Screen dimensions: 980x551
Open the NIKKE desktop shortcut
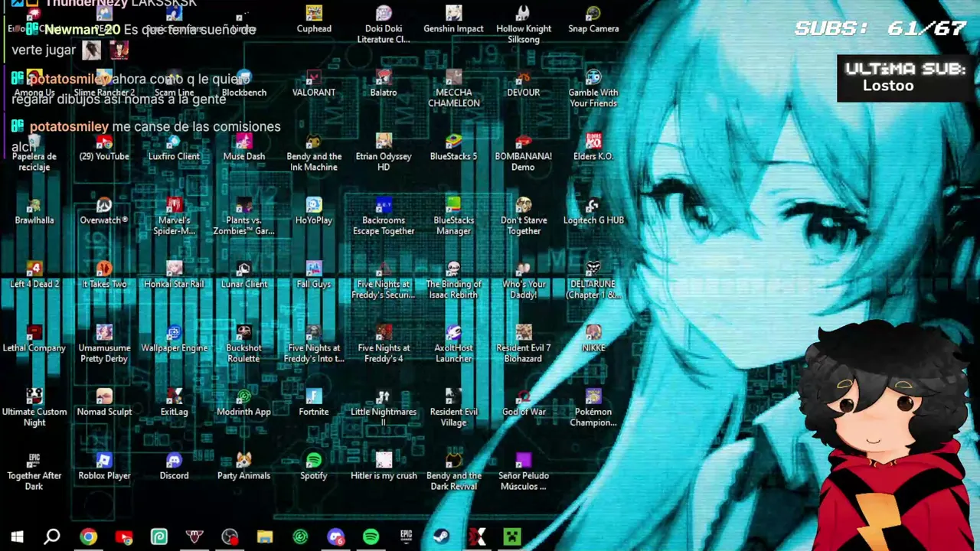click(x=593, y=339)
